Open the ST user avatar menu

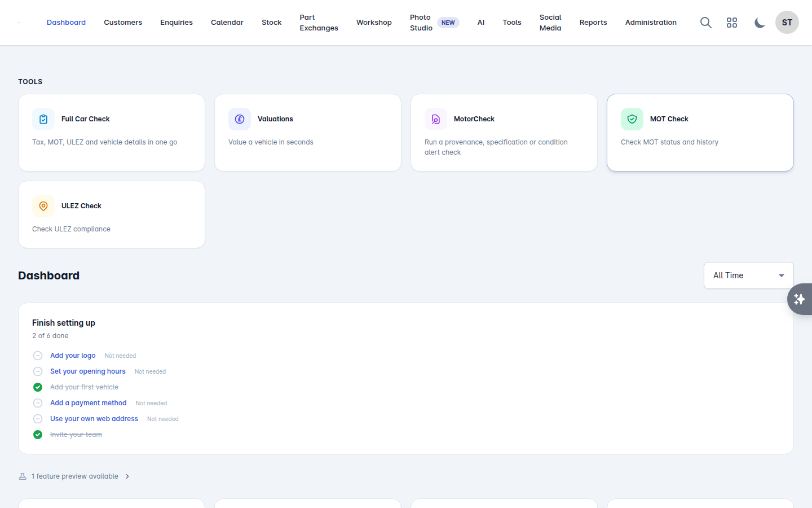click(x=787, y=23)
